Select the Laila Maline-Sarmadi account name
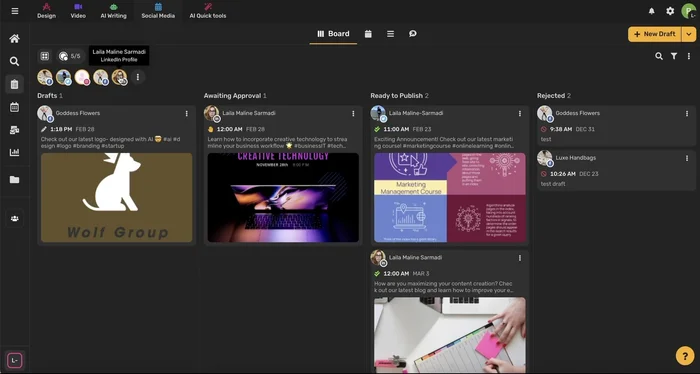Screen dimensions: 700x374 pos(416,113)
